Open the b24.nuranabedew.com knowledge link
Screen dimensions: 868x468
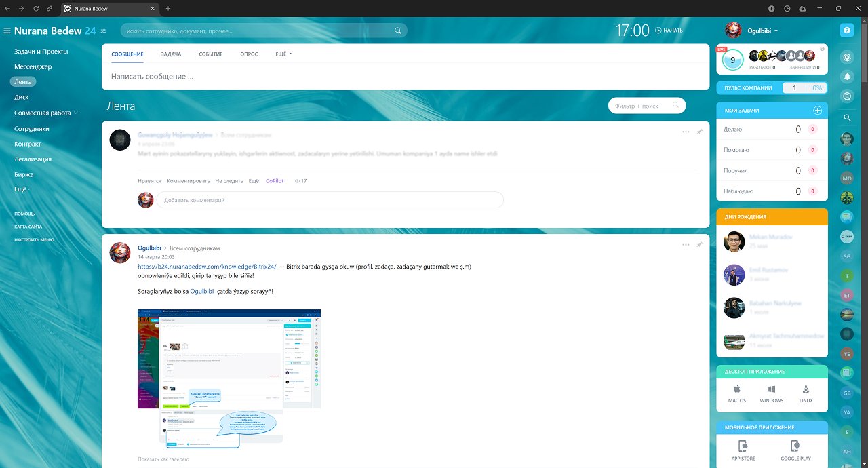[207, 267]
